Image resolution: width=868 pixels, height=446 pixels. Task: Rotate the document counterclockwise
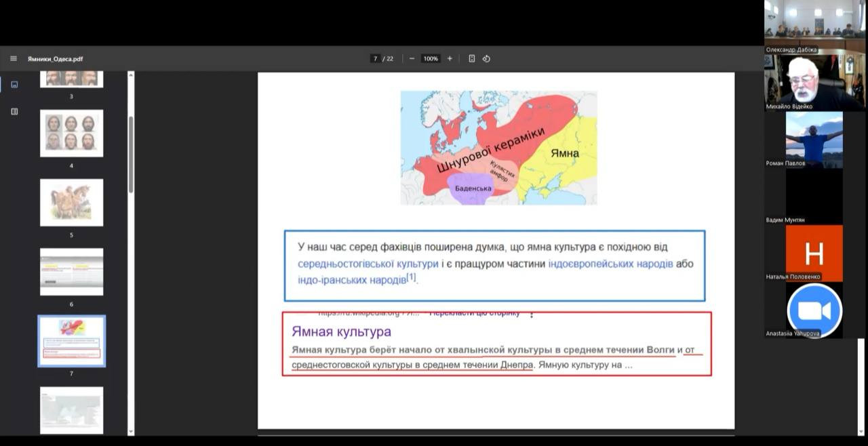(x=486, y=59)
